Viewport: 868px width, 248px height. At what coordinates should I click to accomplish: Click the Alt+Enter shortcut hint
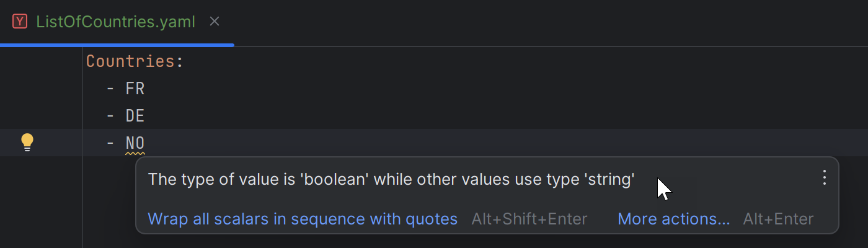pyautogui.click(x=778, y=219)
